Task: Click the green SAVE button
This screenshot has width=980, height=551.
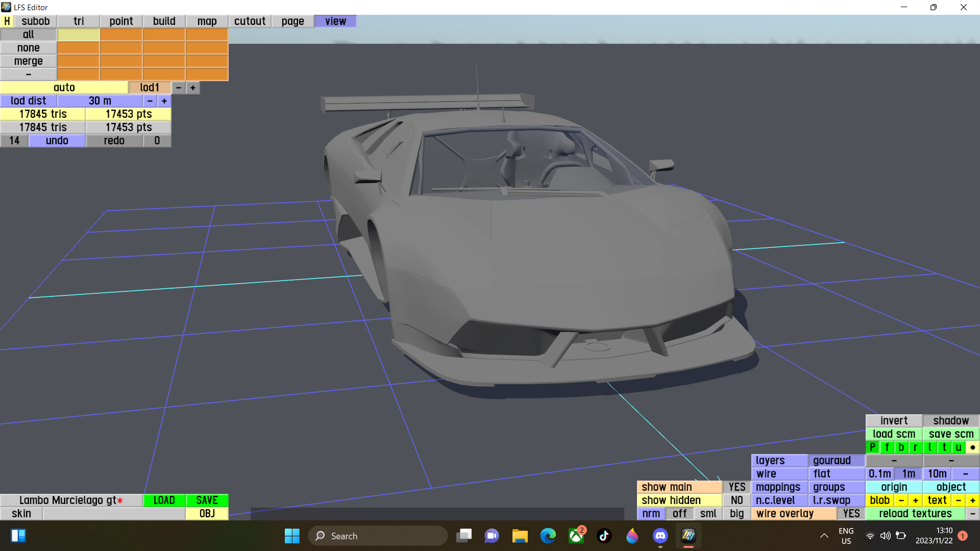Action: (x=207, y=500)
